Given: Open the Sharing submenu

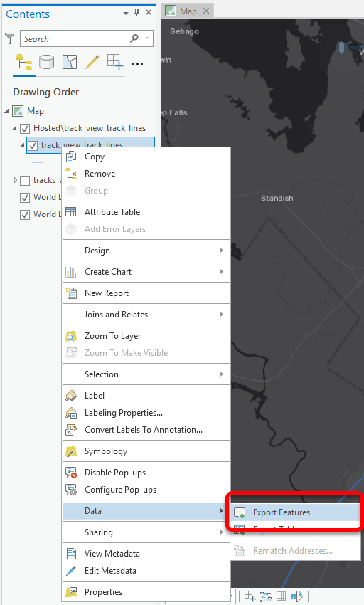Looking at the screenshot, I should [x=146, y=532].
